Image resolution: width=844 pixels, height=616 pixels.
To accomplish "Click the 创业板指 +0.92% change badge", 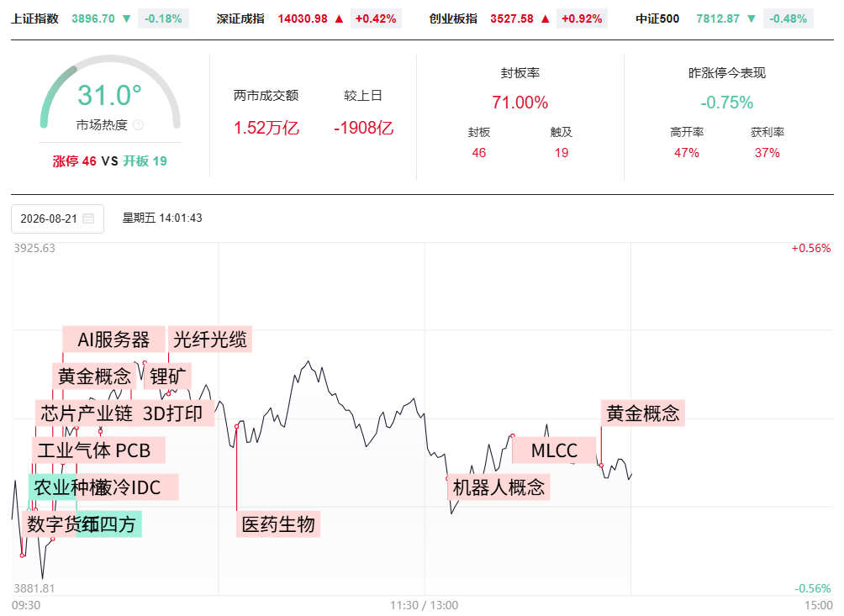I will click(582, 18).
